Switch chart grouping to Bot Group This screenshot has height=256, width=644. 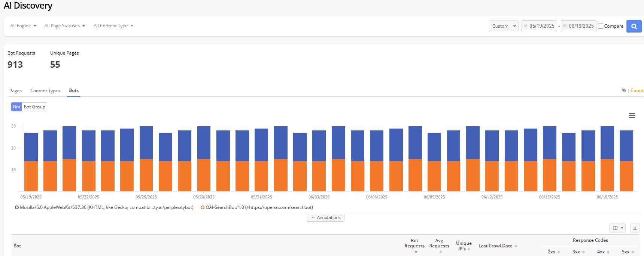34,107
